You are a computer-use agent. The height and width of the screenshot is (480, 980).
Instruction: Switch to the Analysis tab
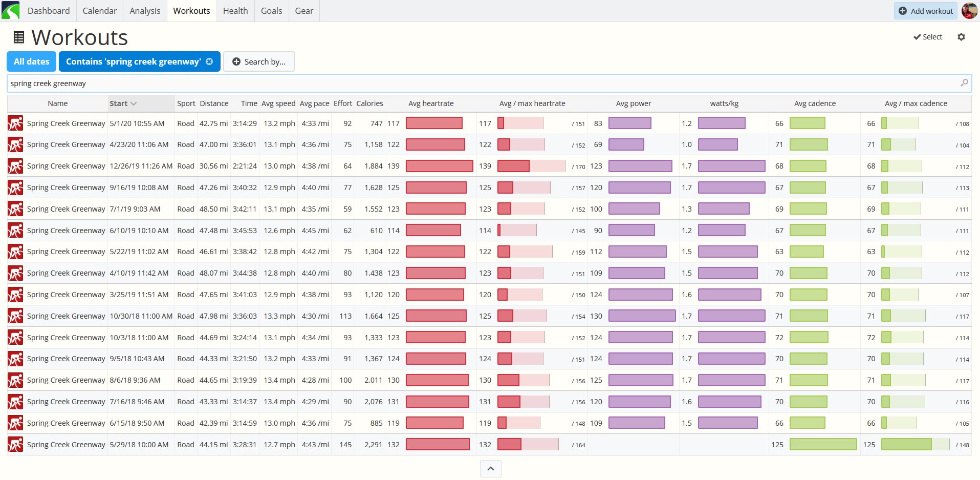[x=145, y=11]
